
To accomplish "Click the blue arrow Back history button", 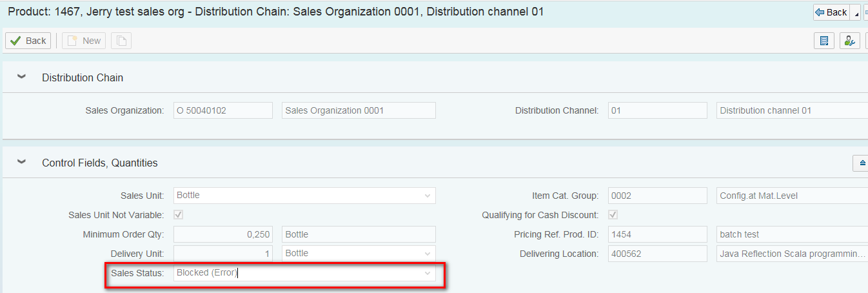I will (831, 12).
